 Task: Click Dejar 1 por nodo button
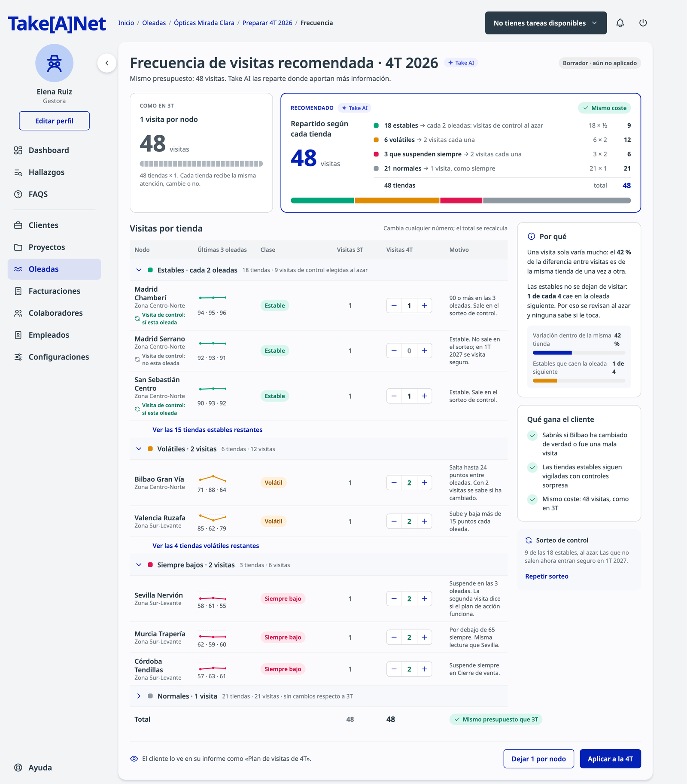click(538, 759)
